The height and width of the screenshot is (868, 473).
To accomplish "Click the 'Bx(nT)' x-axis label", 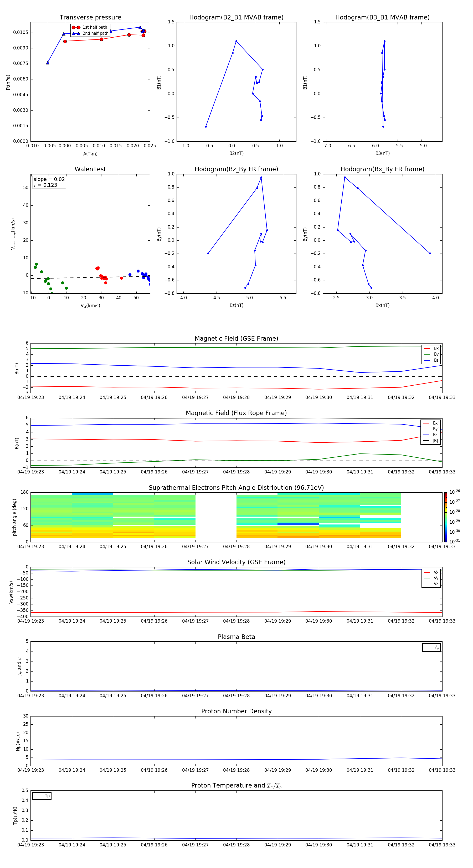I will pyautogui.click(x=382, y=305).
